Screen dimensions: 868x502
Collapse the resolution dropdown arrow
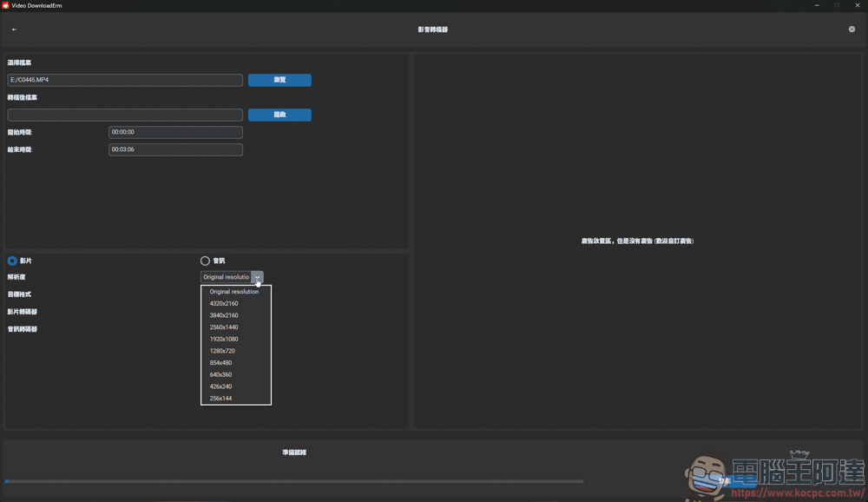tap(257, 277)
